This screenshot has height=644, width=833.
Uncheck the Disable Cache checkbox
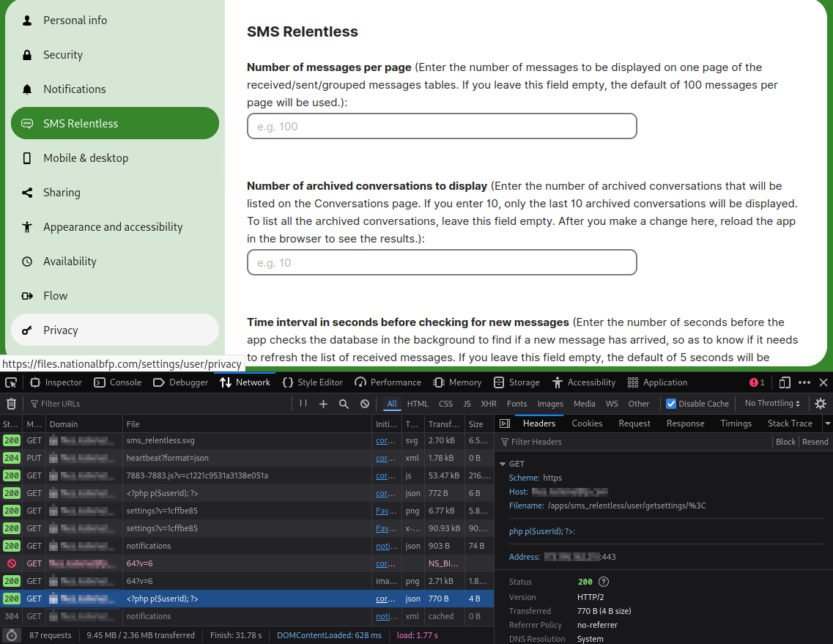click(x=671, y=404)
